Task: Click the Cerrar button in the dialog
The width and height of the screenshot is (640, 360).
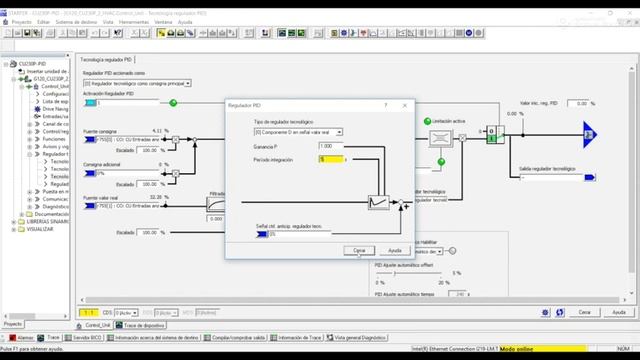Action: pos(359,250)
